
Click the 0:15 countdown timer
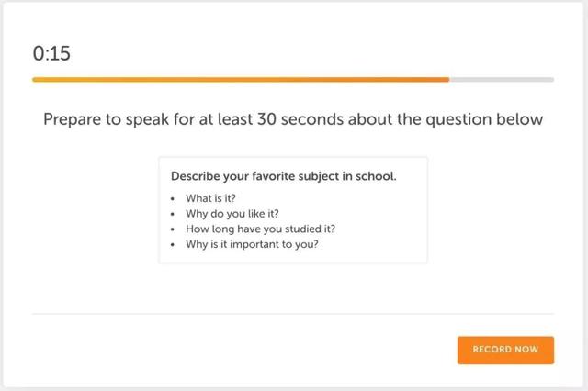[x=51, y=53]
